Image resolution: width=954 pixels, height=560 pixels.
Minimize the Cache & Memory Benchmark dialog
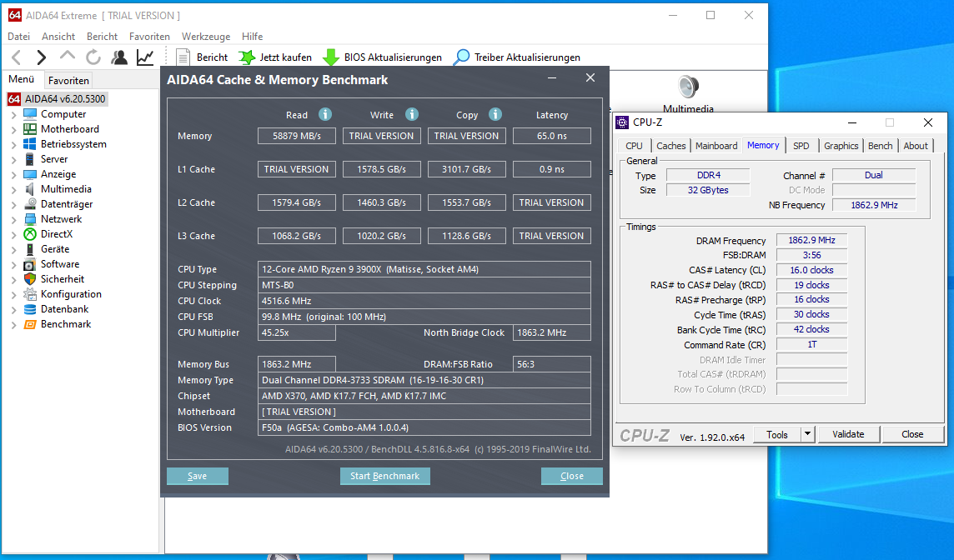click(x=552, y=77)
